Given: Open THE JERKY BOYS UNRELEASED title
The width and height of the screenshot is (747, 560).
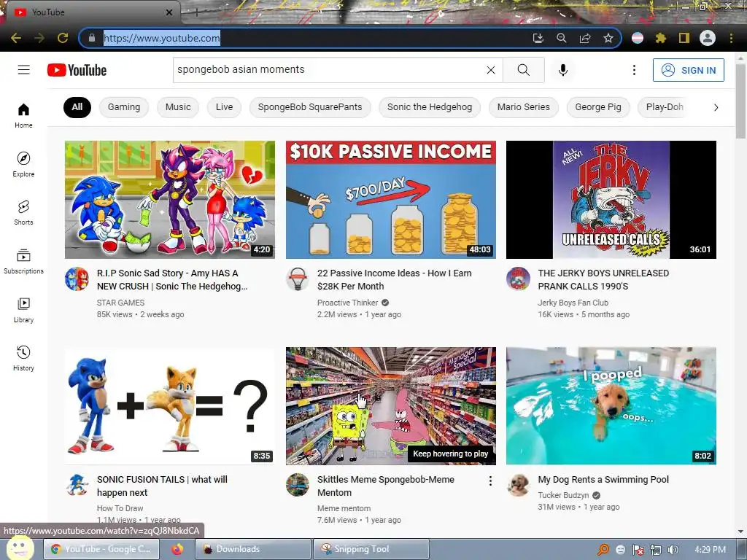Looking at the screenshot, I should click(x=603, y=279).
